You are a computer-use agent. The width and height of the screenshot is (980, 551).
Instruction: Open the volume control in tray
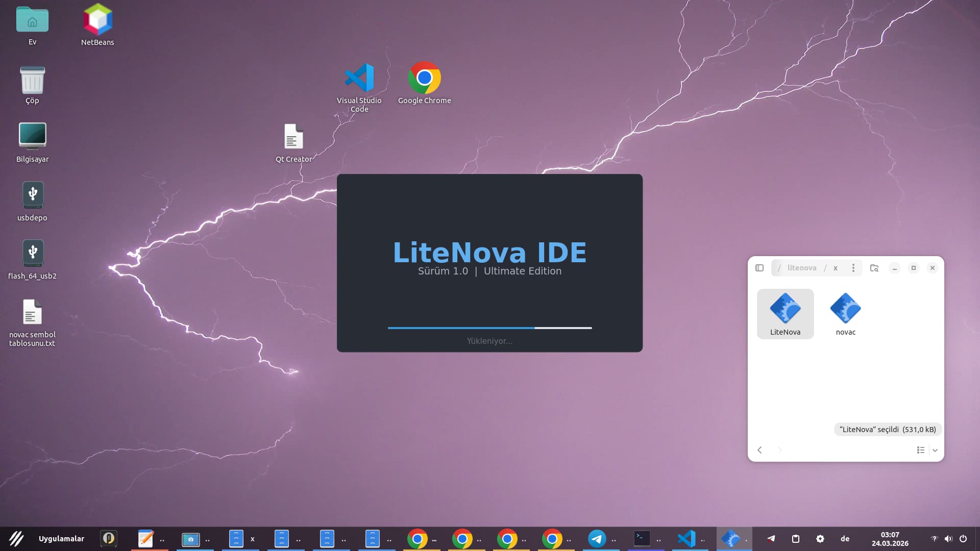(948, 539)
